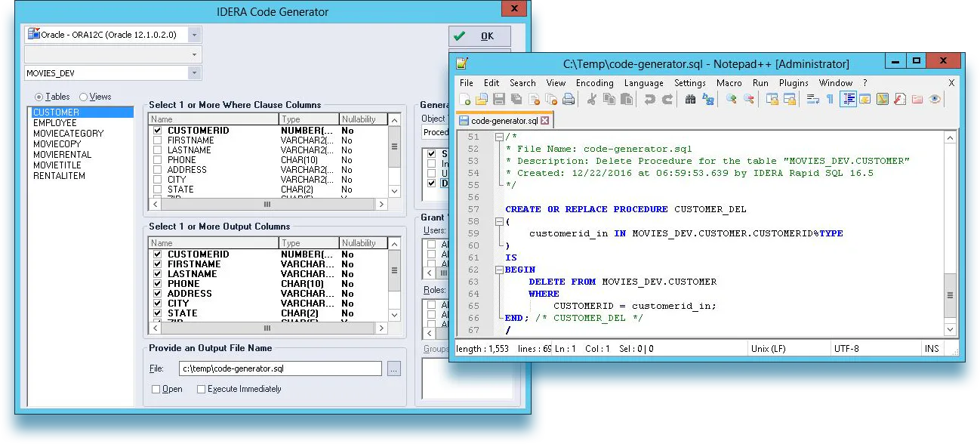
Task: Click the Replace icon in Notepad++ toolbar
Action: [708, 99]
